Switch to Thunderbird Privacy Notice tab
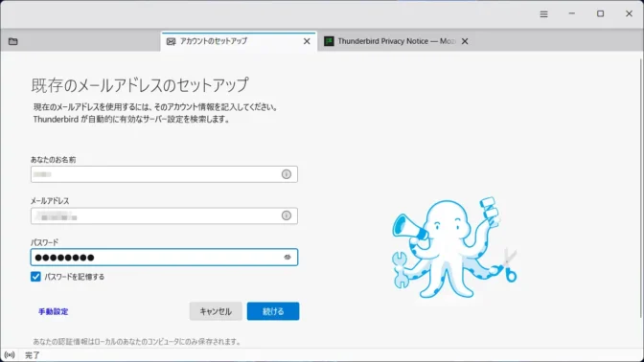The width and height of the screenshot is (644, 362). click(x=397, y=41)
